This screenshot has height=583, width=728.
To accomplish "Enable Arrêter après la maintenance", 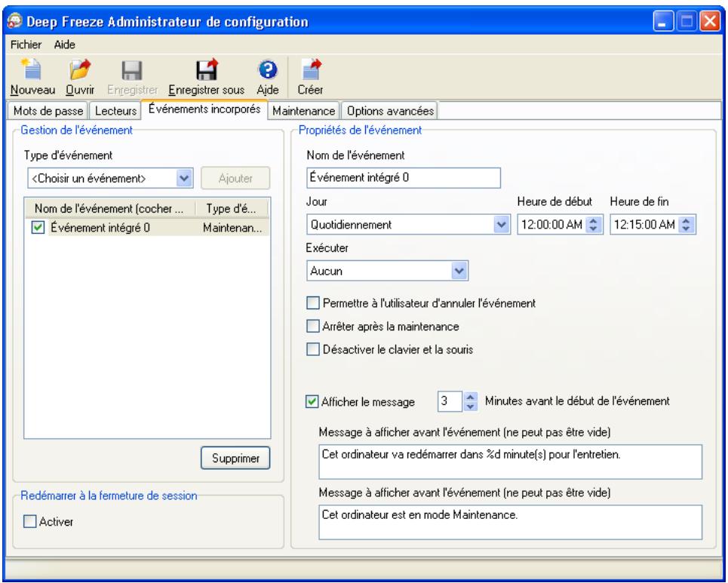I will 313,327.
